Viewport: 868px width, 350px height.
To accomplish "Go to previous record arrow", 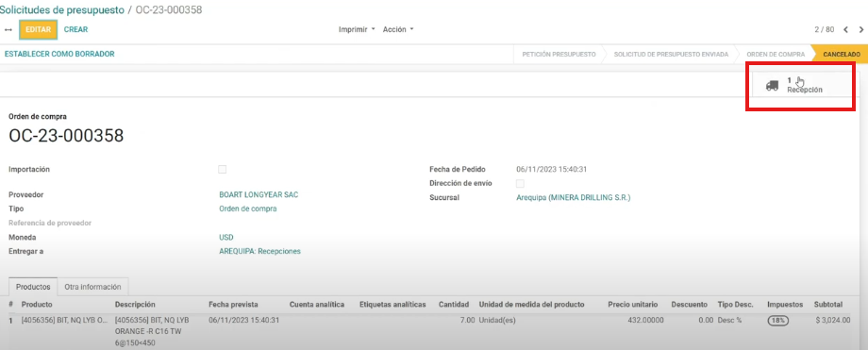I will point(845,29).
